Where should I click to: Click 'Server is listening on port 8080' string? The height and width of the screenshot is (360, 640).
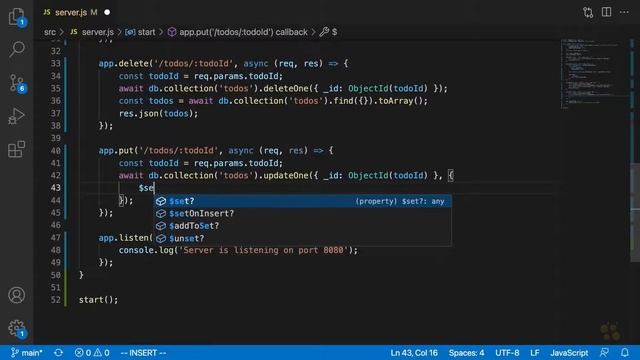(263, 250)
